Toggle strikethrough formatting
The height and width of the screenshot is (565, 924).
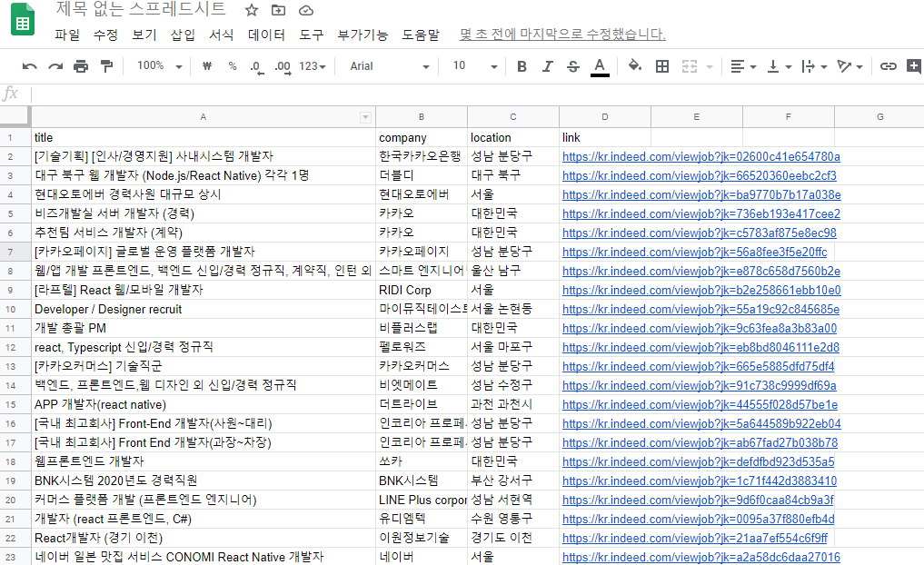[572, 66]
